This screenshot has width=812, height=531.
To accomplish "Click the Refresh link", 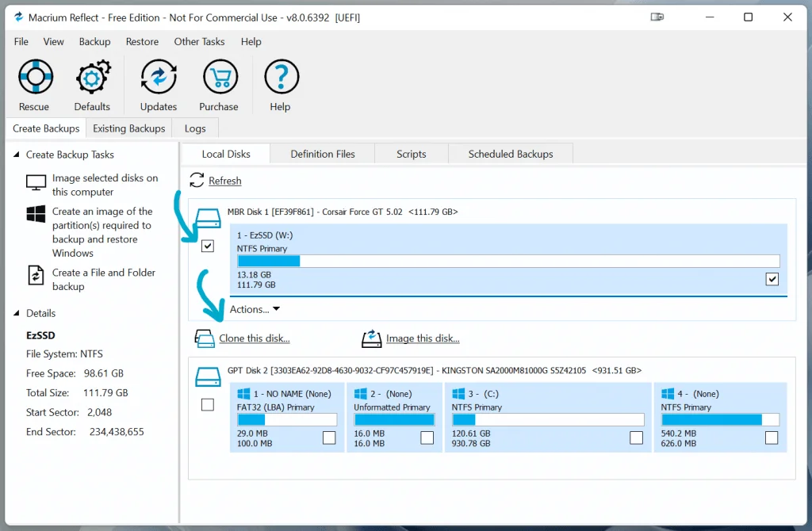I will point(225,181).
